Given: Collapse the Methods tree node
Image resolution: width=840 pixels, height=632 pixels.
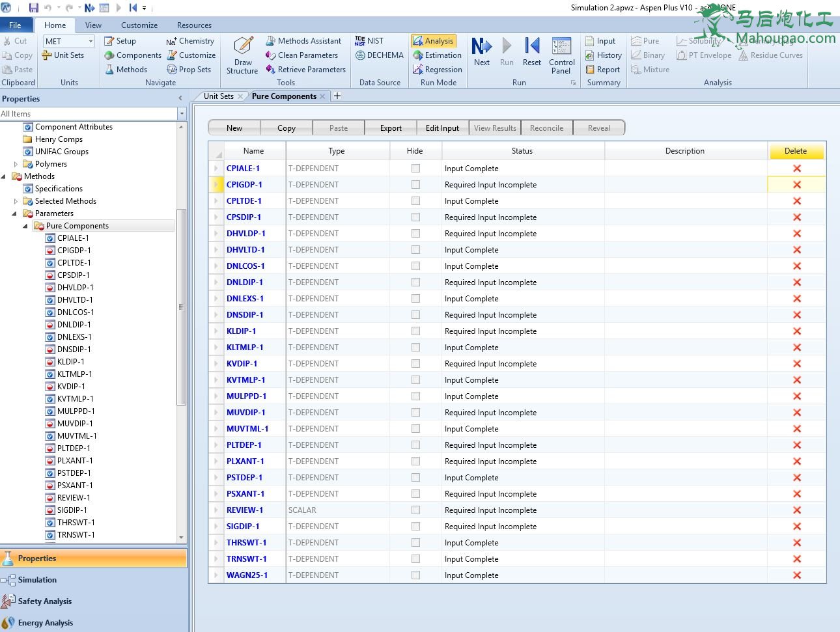Looking at the screenshot, I should click(4, 176).
